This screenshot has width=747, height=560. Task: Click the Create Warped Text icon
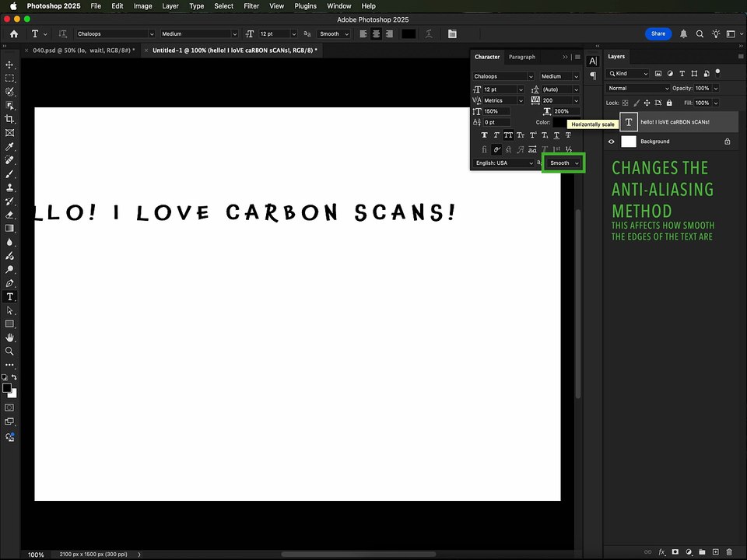coord(429,33)
